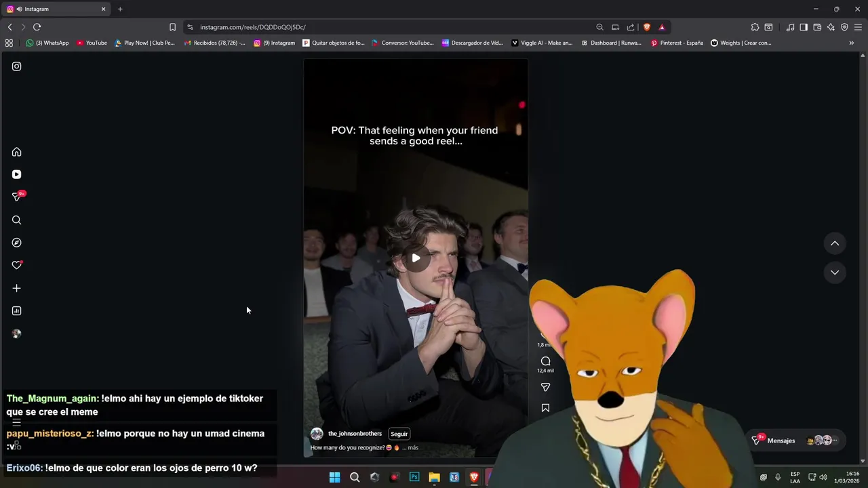The height and width of the screenshot is (488, 868).
Task: Open Play Now Club Pe... bookmark
Action: [144, 43]
